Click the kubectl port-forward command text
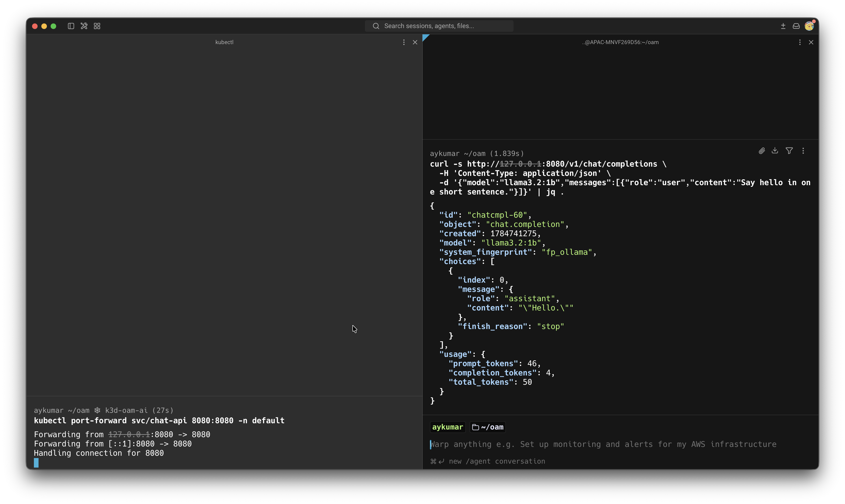Viewport: 845px width, 504px height. pos(159,420)
